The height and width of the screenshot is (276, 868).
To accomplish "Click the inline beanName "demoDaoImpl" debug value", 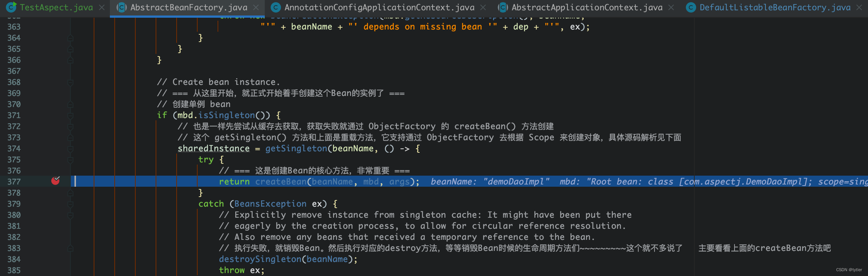I will [x=490, y=182].
